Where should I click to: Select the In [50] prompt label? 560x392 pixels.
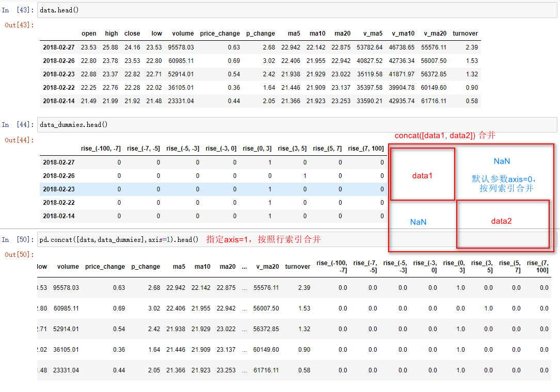pos(18,239)
